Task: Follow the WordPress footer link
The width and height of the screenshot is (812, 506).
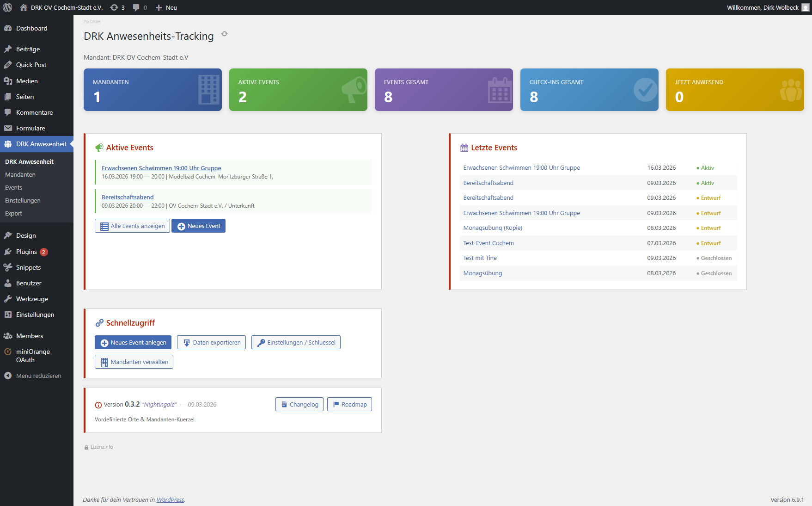Action: pyautogui.click(x=170, y=500)
